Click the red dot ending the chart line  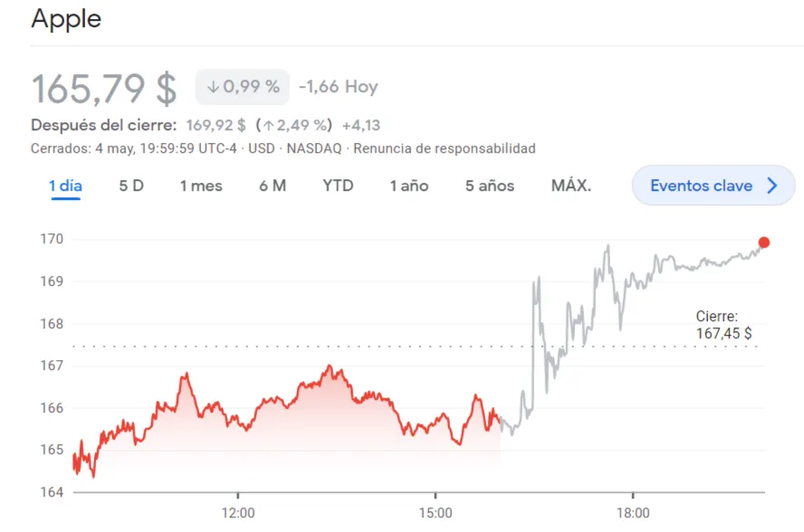[764, 242]
